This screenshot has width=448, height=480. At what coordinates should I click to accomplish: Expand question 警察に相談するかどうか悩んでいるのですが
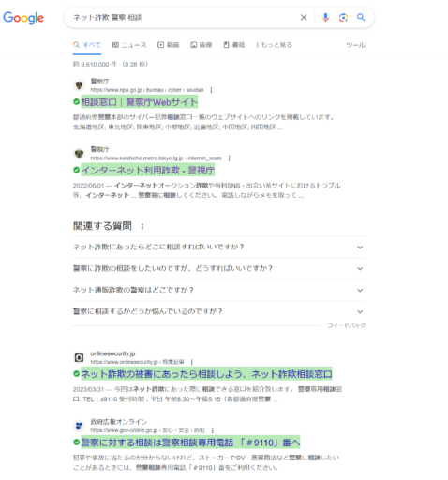click(219, 311)
